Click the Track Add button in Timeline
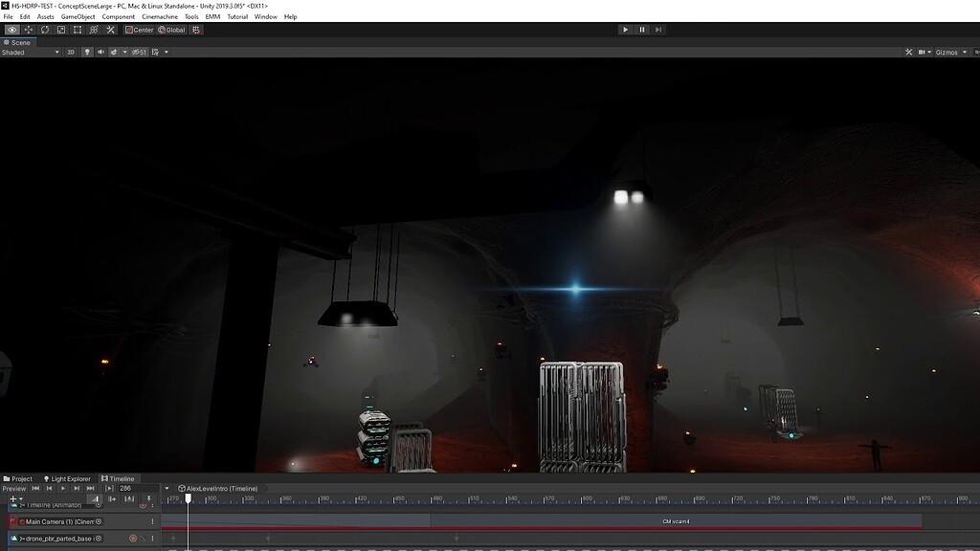980x551 pixels. click(12, 498)
